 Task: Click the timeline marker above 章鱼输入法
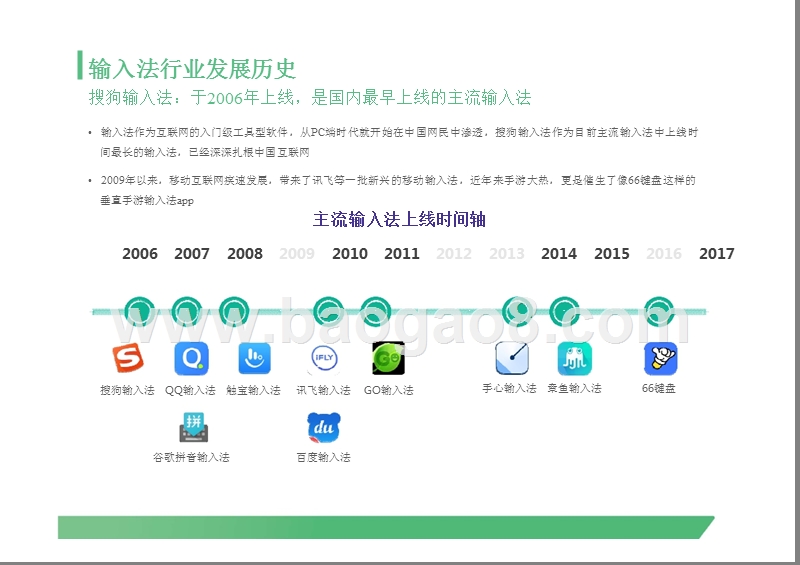coord(564,311)
